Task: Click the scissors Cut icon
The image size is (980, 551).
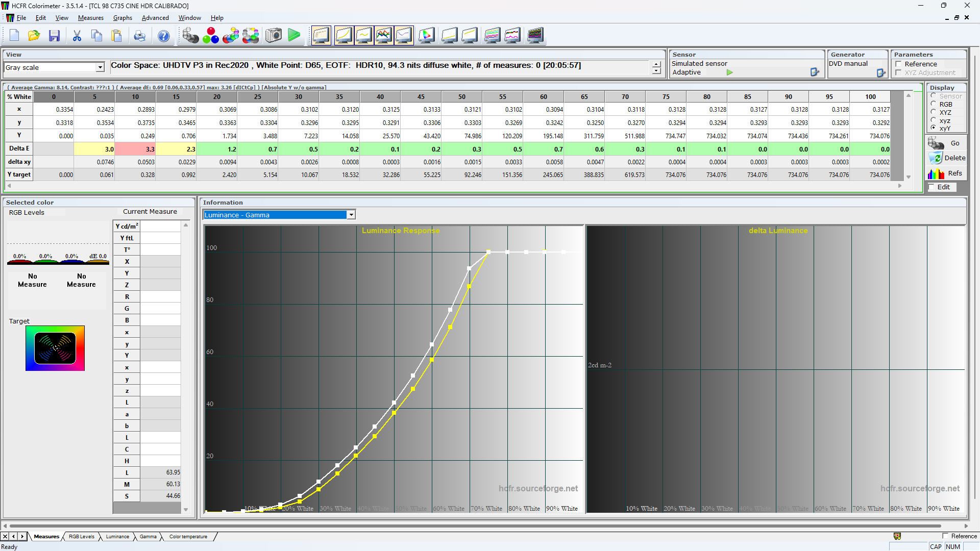Action: 77,36
